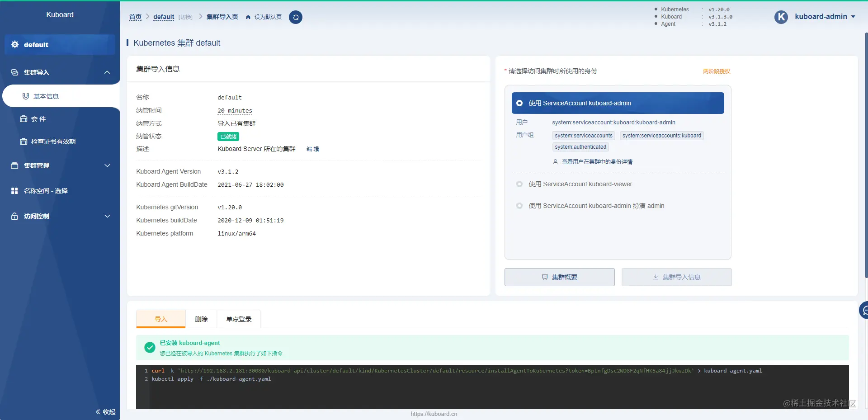
Task: Click 设为默认页 link
Action: [268, 17]
